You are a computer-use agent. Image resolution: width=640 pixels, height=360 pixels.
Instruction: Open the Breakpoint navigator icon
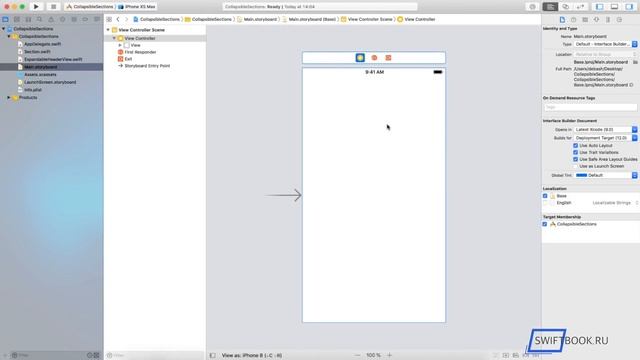click(85, 19)
